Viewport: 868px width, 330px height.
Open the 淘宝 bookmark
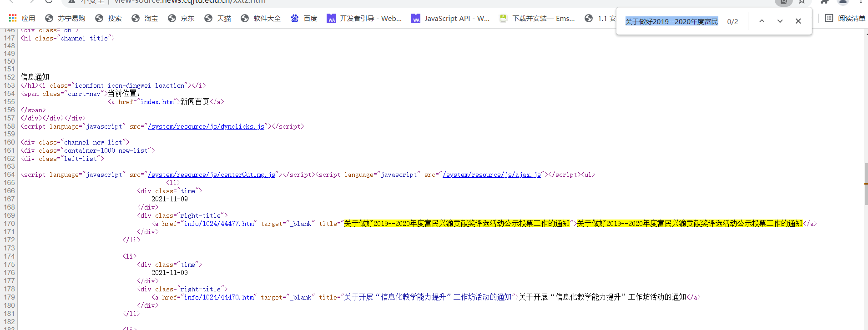coord(145,18)
